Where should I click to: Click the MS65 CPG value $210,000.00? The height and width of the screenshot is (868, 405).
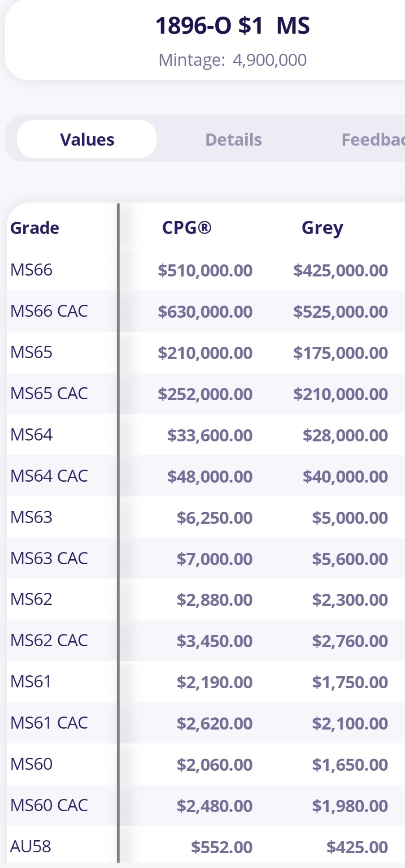click(x=205, y=353)
